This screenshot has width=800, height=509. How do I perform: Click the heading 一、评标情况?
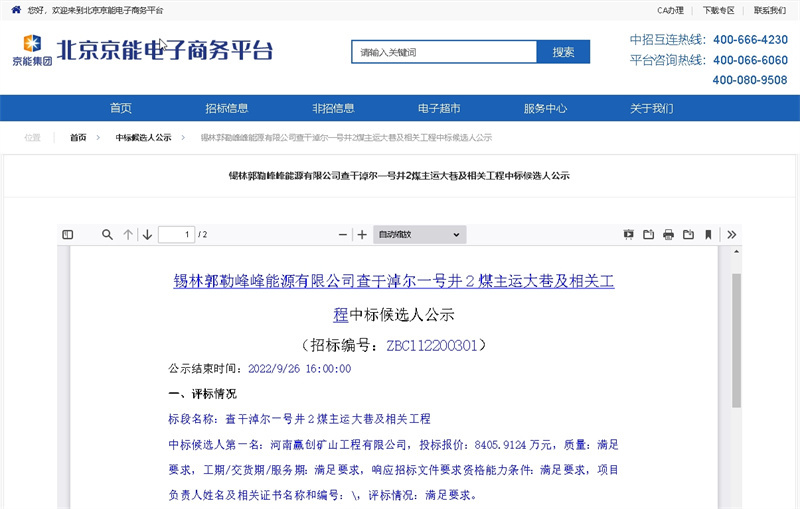(203, 394)
